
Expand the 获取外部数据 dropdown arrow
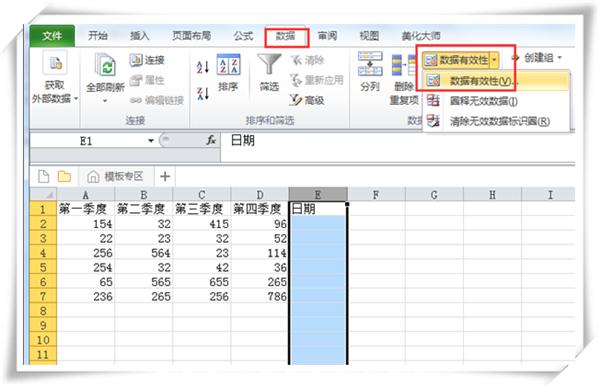(76, 99)
